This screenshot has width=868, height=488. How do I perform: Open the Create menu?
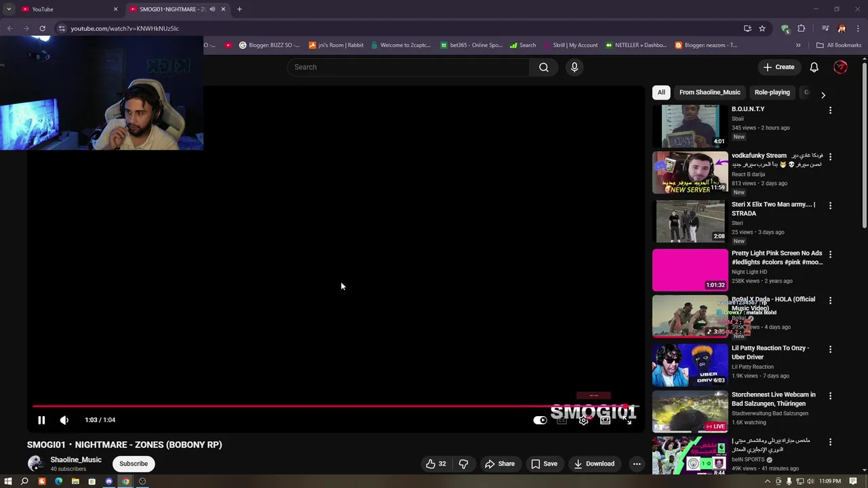point(778,67)
